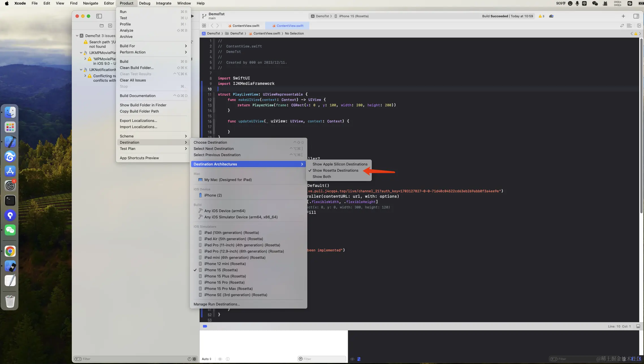Collapse the DemoTst 3 issues group

coord(77,36)
